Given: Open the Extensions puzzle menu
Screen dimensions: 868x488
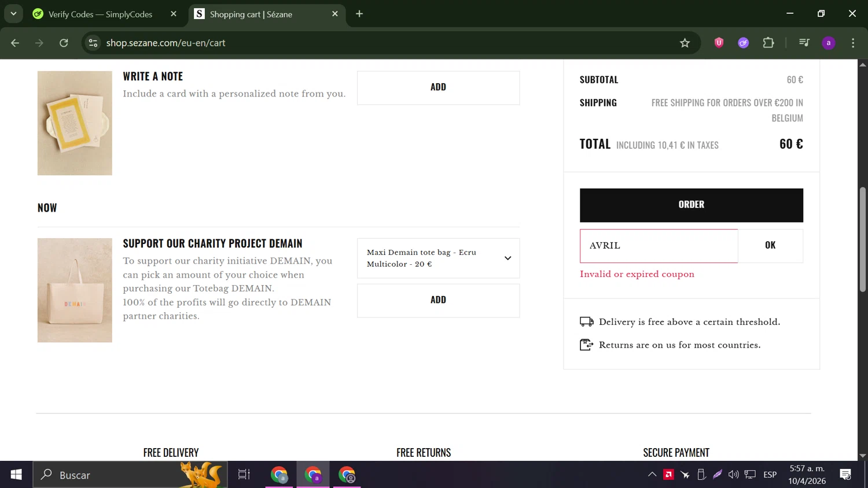Looking at the screenshot, I should 768,43.
